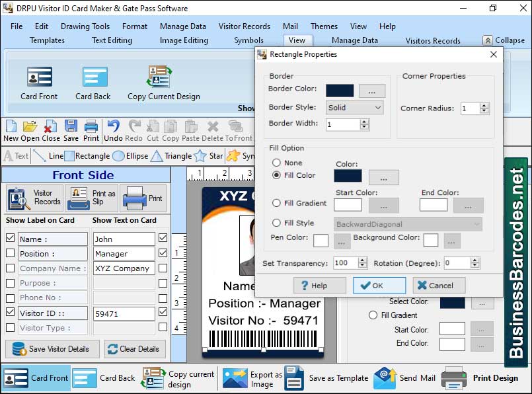Open Visitor Records from the Front Side panel

point(33,198)
